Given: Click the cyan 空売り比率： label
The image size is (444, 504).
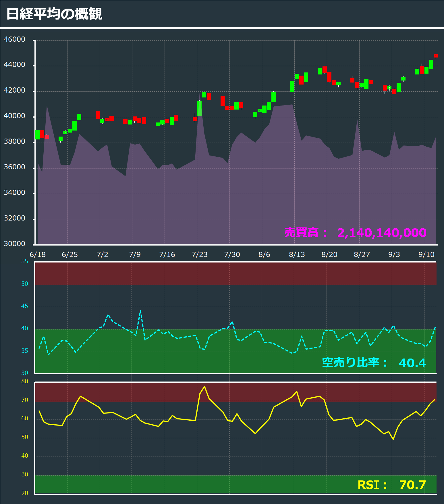Looking at the screenshot, I should (355, 363).
